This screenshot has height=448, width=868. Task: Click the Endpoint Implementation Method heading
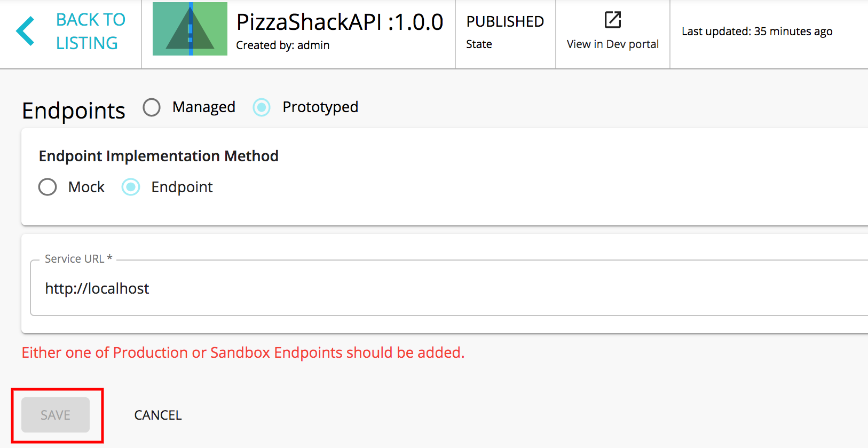(x=158, y=156)
